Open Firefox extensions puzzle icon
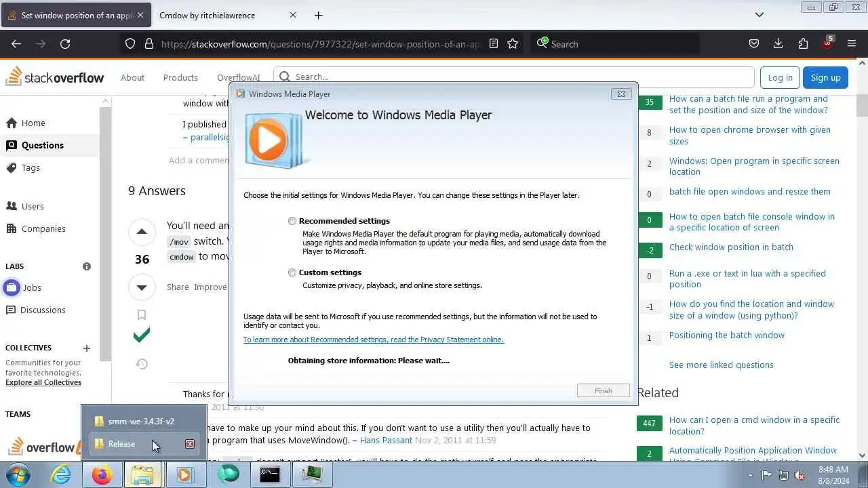The height and width of the screenshot is (488, 868). [803, 43]
